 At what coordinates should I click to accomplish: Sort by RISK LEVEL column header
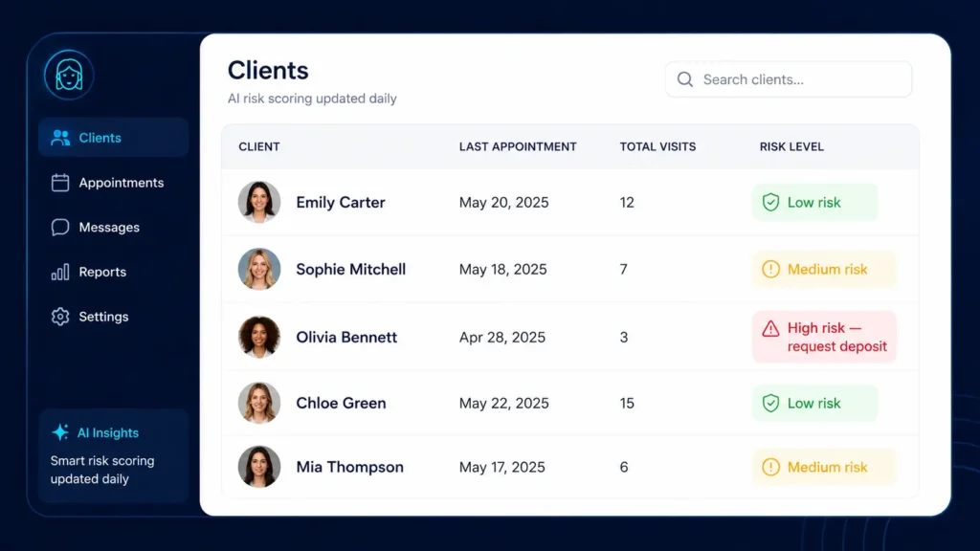pyautogui.click(x=791, y=146)
